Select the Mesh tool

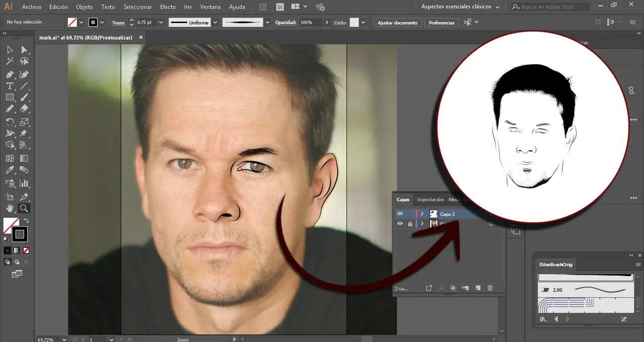[x=10, y=158]
